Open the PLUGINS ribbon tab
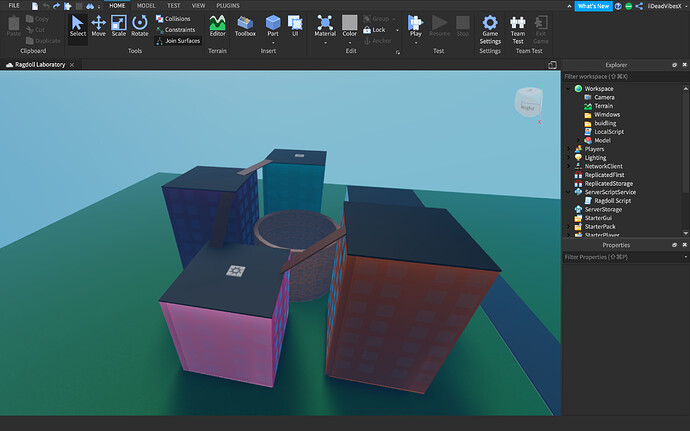 [x=228, y=5]
